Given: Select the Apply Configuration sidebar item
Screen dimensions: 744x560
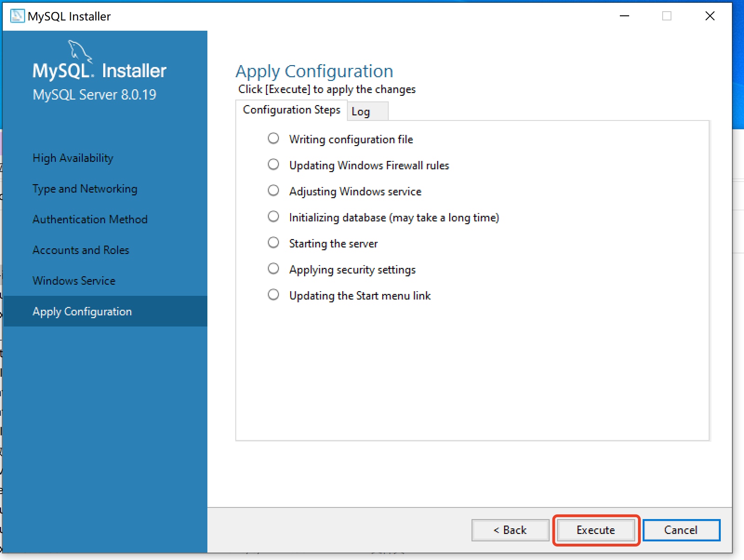Looking at the screenshot, I should [105, 311].
